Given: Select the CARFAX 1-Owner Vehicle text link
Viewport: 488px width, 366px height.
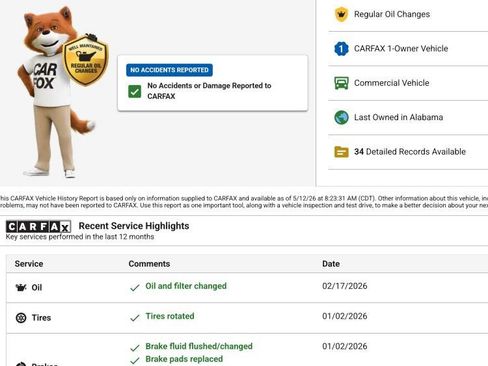Looking at the screenshot, I should click(401, 49).
